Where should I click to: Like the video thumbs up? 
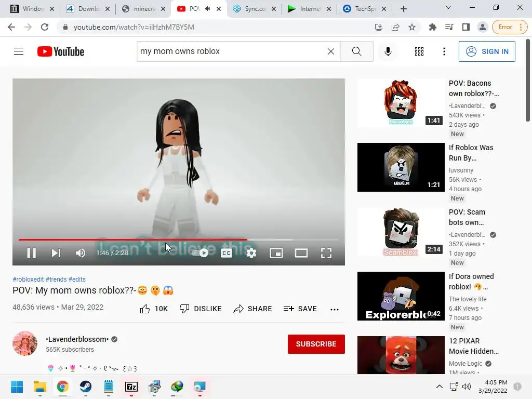point(154,309)
